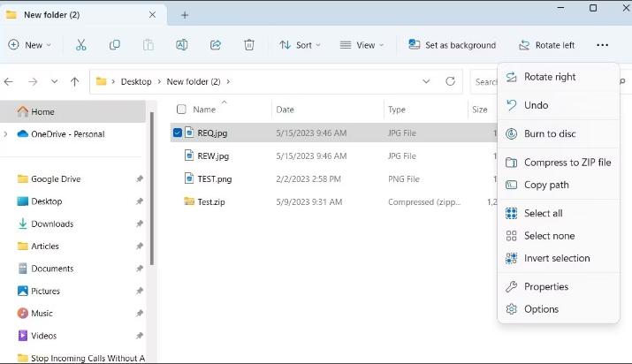The height and width of the screenshot is (364, 632).
Task: Click the Copy icon in toolbar
Action: point(115,45)
